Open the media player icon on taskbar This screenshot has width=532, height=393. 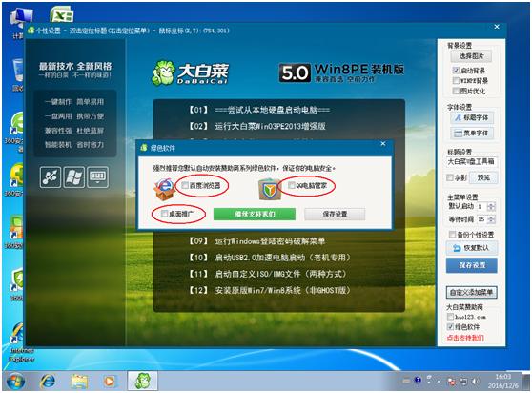[110, 381]
